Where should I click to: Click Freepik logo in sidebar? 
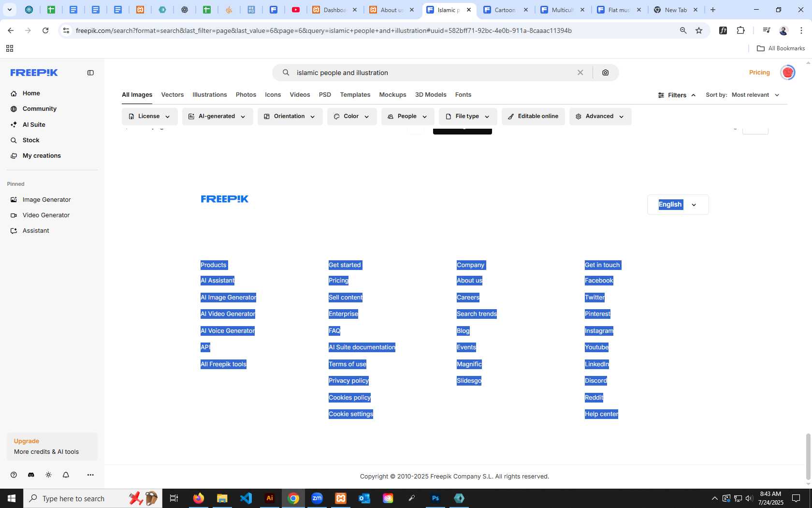point(34,73)
